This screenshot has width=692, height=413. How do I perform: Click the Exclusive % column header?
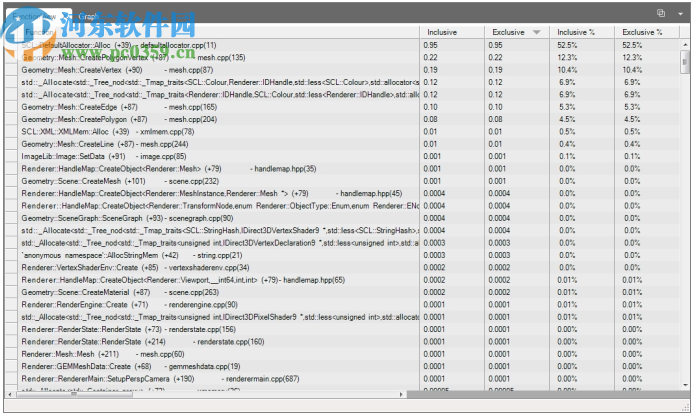tap(647, 32)
